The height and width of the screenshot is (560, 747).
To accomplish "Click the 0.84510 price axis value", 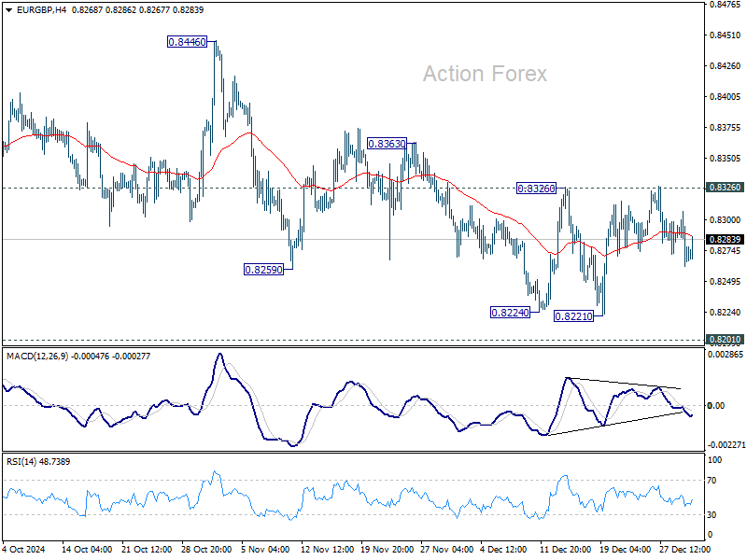I will click(x=726, y=35).
